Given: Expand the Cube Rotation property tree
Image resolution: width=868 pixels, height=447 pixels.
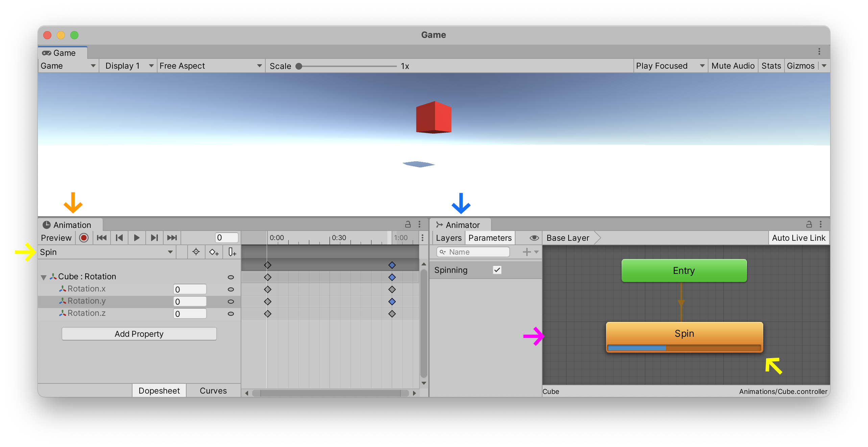Looking at the screenshot, I should 45,275.
